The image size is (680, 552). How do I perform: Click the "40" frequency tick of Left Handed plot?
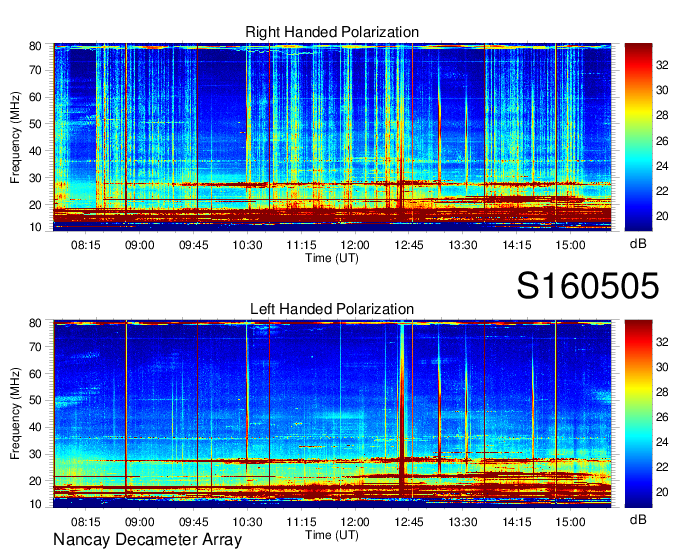pos(35,427)
